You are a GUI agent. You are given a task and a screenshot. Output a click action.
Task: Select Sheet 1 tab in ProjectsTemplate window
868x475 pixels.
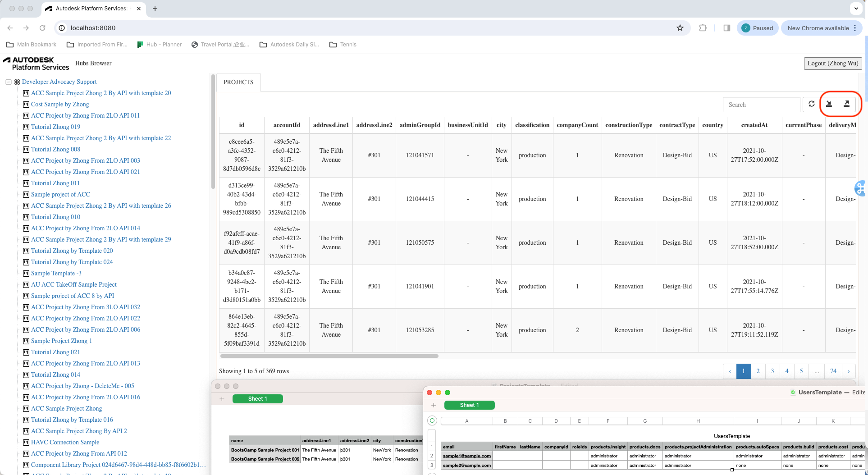pos(258,399)
